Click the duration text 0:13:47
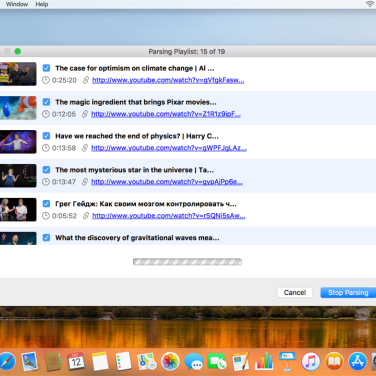376x376 pixels. pyautogui.click(x=64, y=182)
